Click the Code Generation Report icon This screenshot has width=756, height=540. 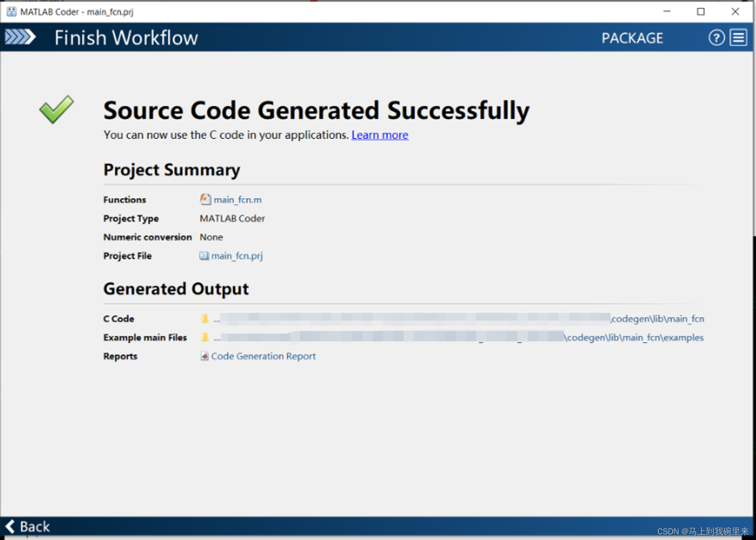pos(204,356)
